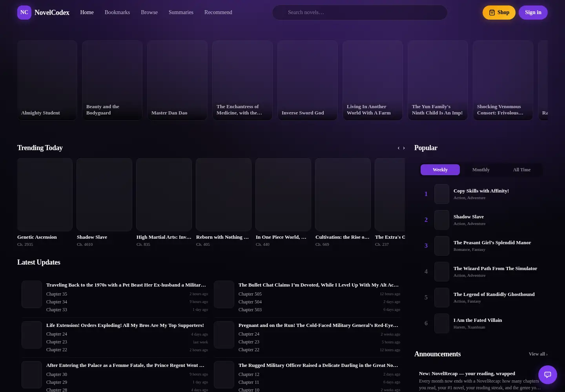Open Chapter 34 of Traveling Back to 1970s
565x392 pixels.
[x=56, y=302]
